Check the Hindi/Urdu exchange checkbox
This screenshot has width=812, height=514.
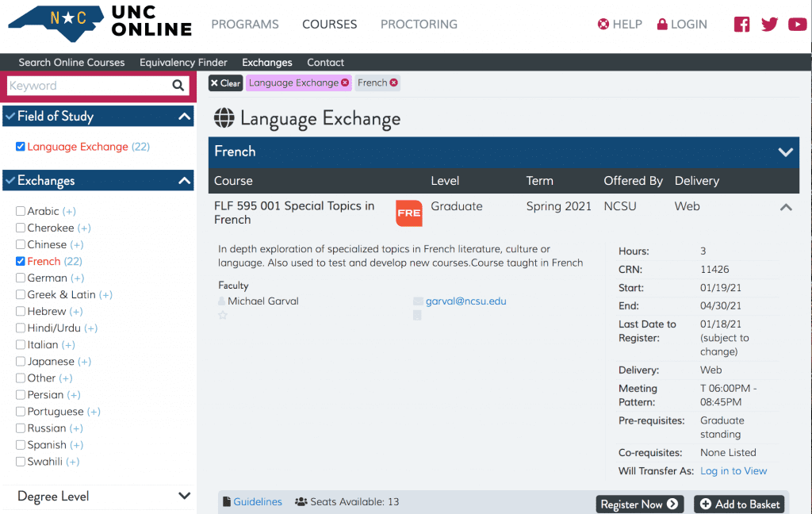(x=20, y=328)
